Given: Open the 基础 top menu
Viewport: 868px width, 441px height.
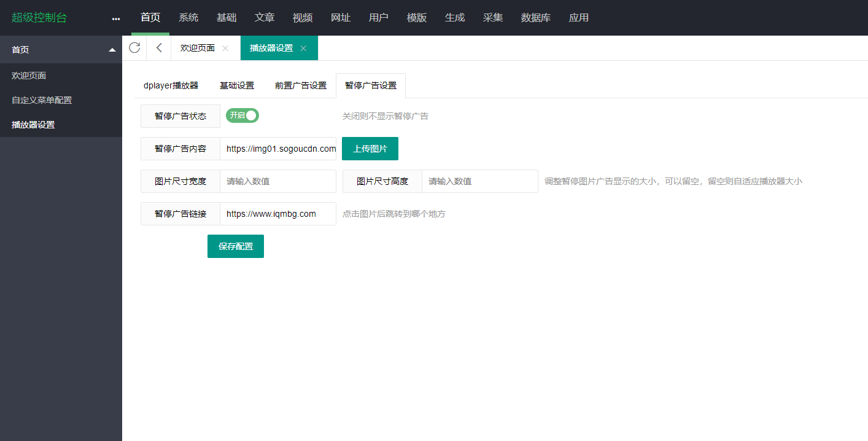Looking at the screenshot, I should 227,18.
